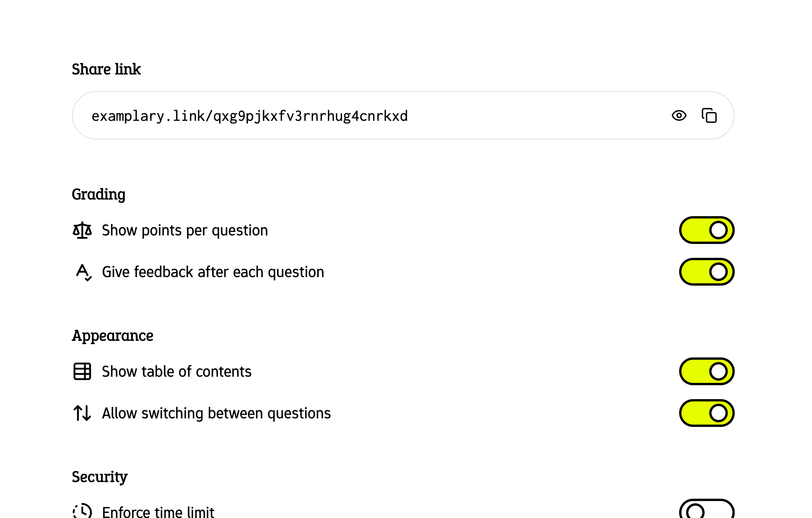
Task: Click the balance scale icon
Action: tap(82, 230)
